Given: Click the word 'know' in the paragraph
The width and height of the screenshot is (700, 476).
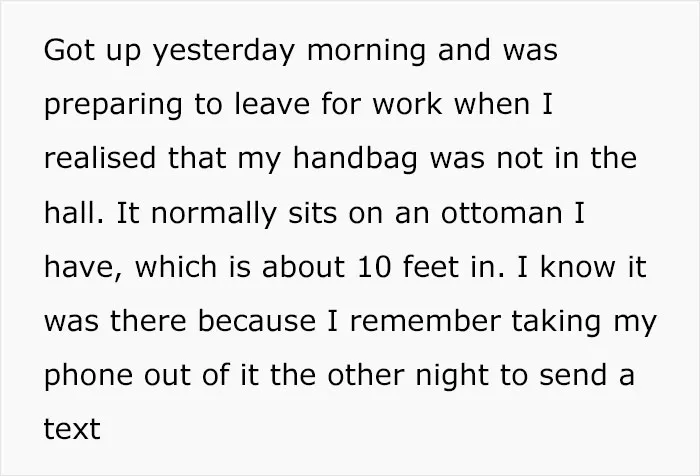Looking at the screenshot, I should [x=578, y=267].
